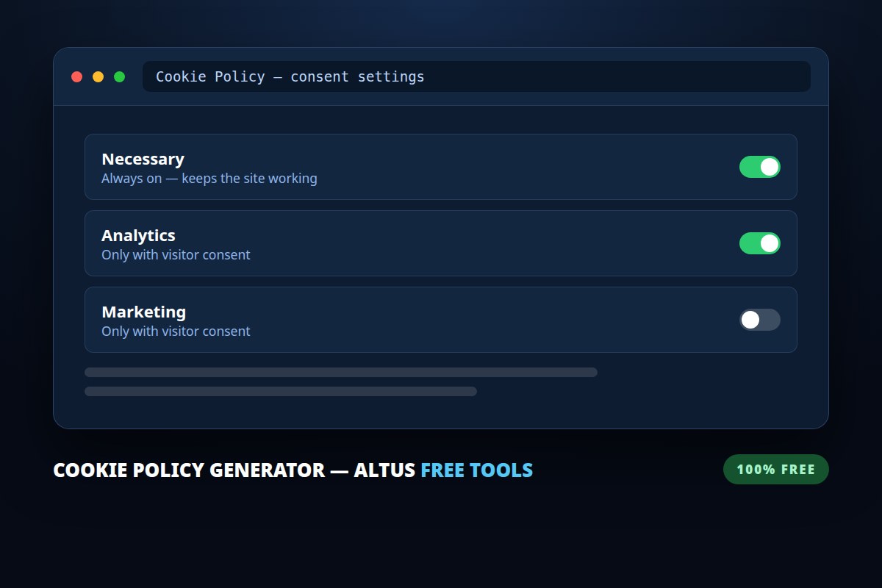
Task: Disable the Analytics cookies switch
Action: tap(759, 243)
